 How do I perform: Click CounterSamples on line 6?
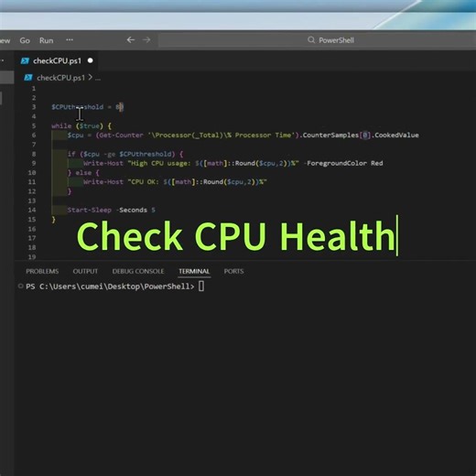pos(330,135)
